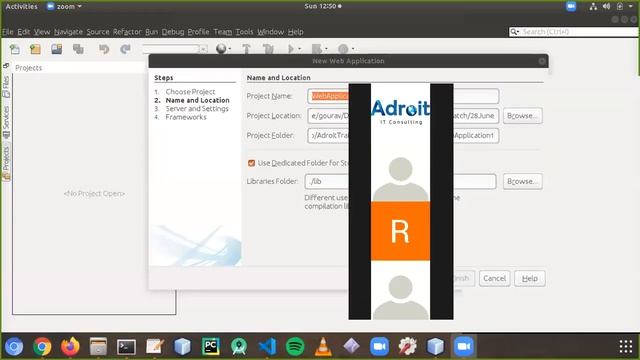Screen dimensions: 640x360
Task: Click the Redo toolbar icon
Action: (x=125, y=49)
